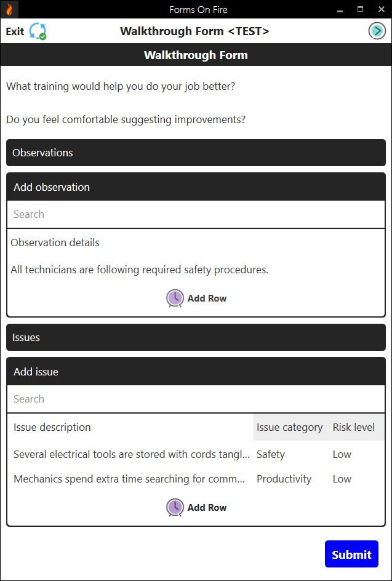The width and height of the screenshot is (392, 581).
Task: Open the next page green arrow icon
Action: (376, 30)
